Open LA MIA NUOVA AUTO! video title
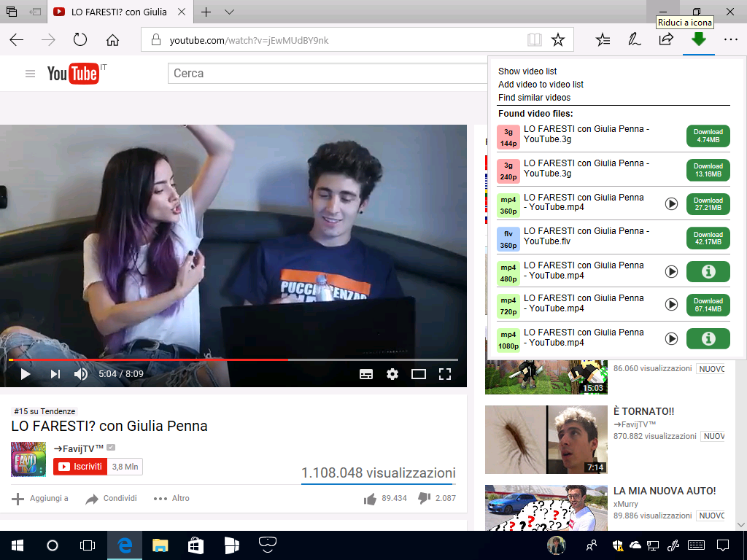The height and width of the screenshot is (560, 747). [x=665, y=491]
